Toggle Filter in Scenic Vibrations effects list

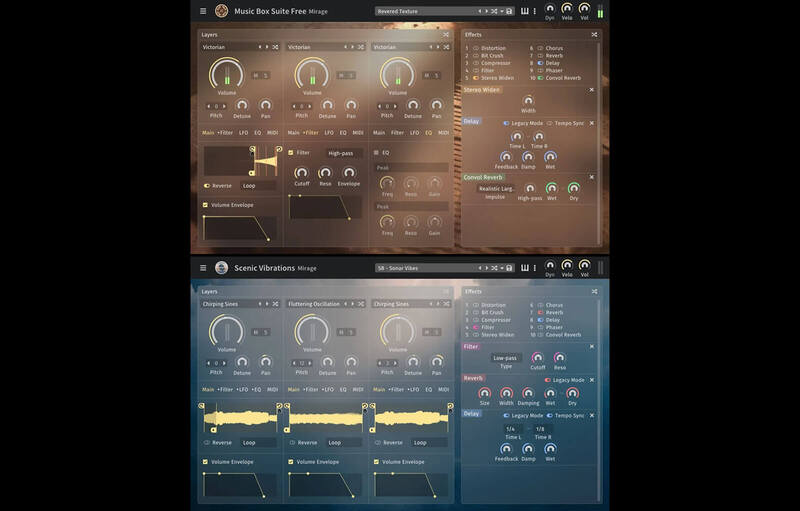coord(476,327)
